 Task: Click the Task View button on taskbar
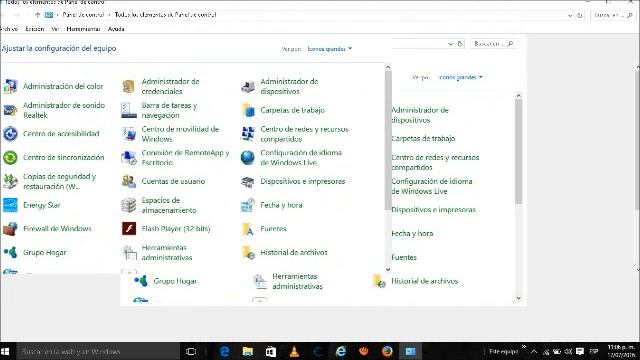click(x=191, y=351)
